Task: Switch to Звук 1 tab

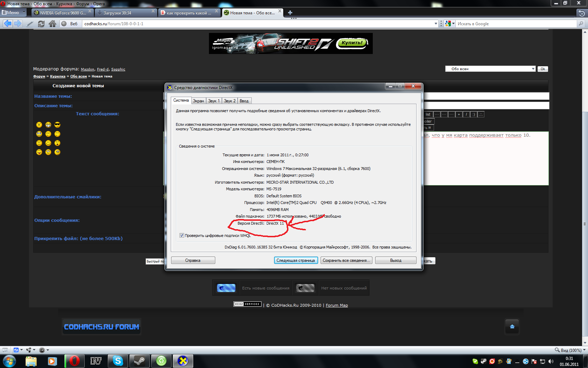Action: pos(214,101)
